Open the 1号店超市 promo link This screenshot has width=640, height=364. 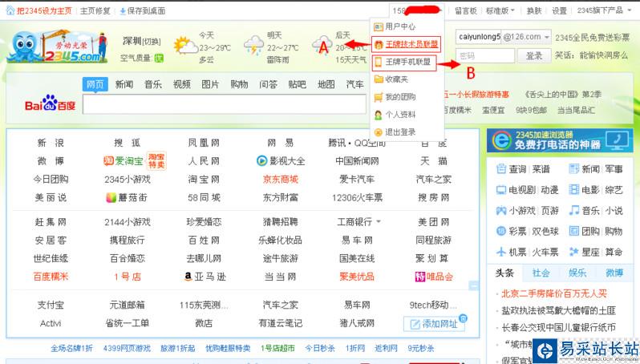[x=277, y=348]
